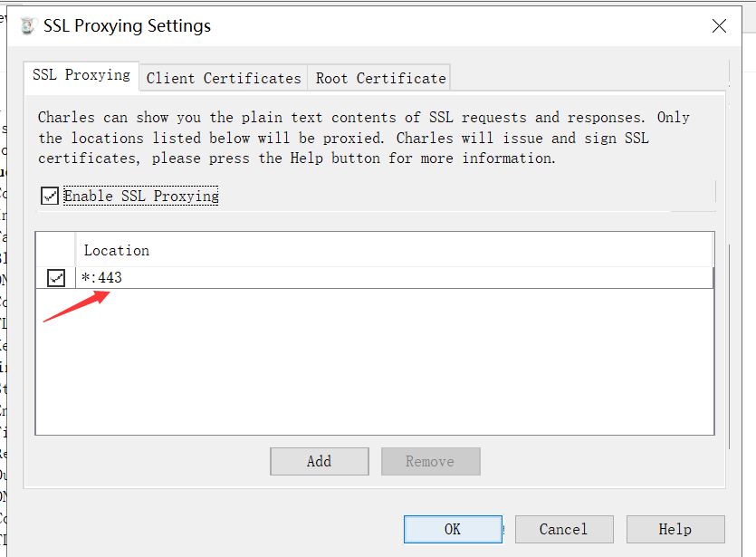Open the Root Certificate tab

click(380, 78)
